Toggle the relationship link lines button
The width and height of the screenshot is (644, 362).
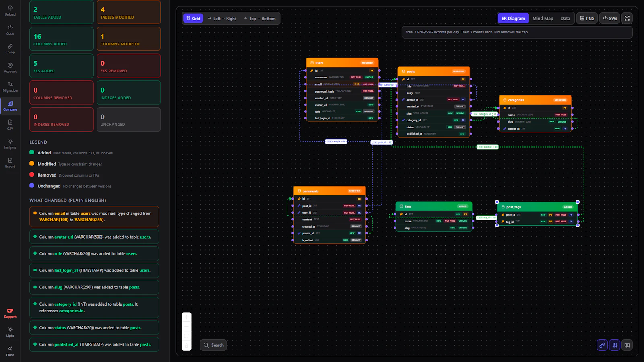click(x=602, y=345)
